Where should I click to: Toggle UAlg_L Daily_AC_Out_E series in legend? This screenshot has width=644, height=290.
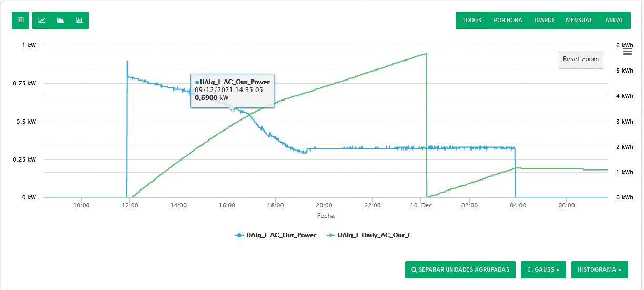(x=369, y=235)
